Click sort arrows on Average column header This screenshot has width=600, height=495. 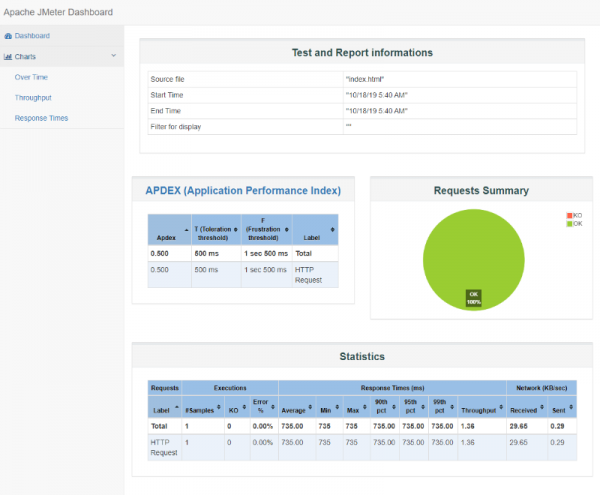pos(310,408)
